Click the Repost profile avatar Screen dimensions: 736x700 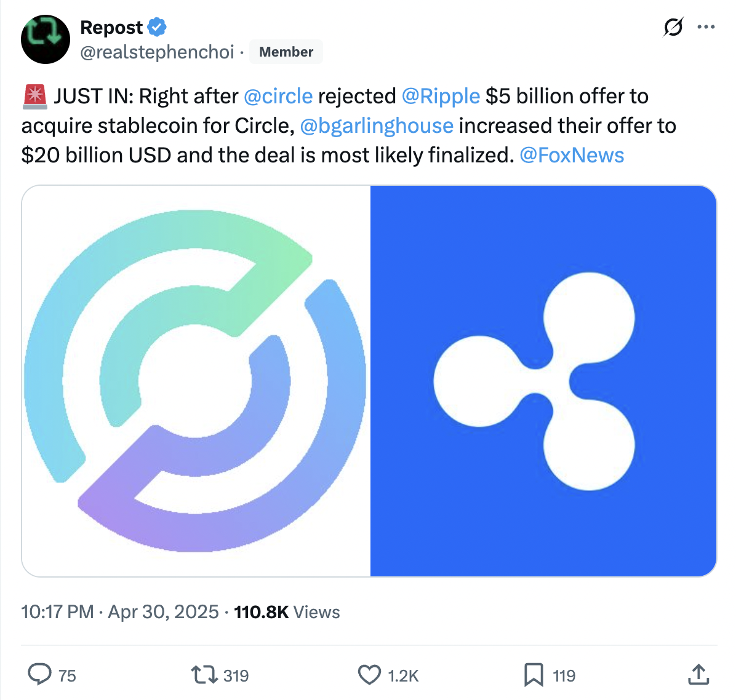(45, 39)
